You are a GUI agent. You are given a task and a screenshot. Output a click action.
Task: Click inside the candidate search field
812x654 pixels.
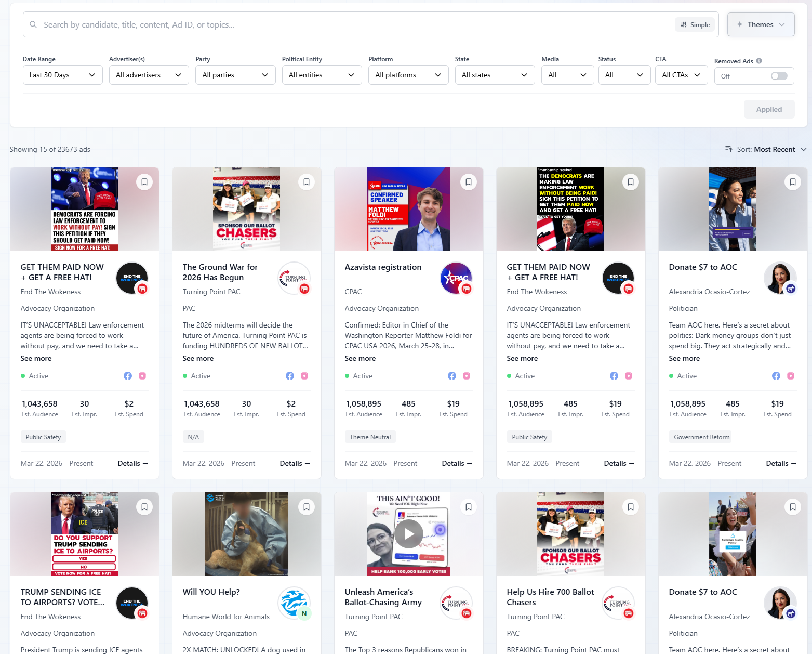point(208,24)
